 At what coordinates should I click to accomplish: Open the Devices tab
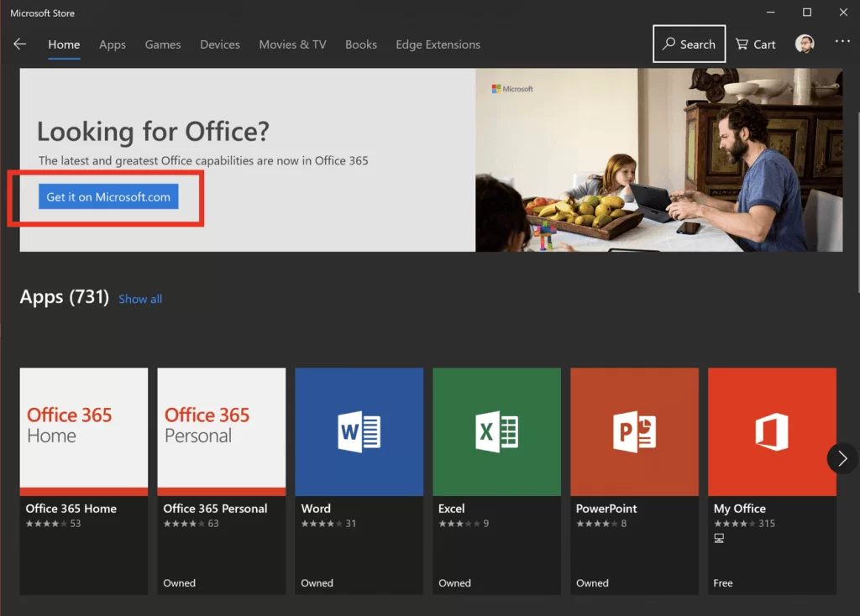220,44
